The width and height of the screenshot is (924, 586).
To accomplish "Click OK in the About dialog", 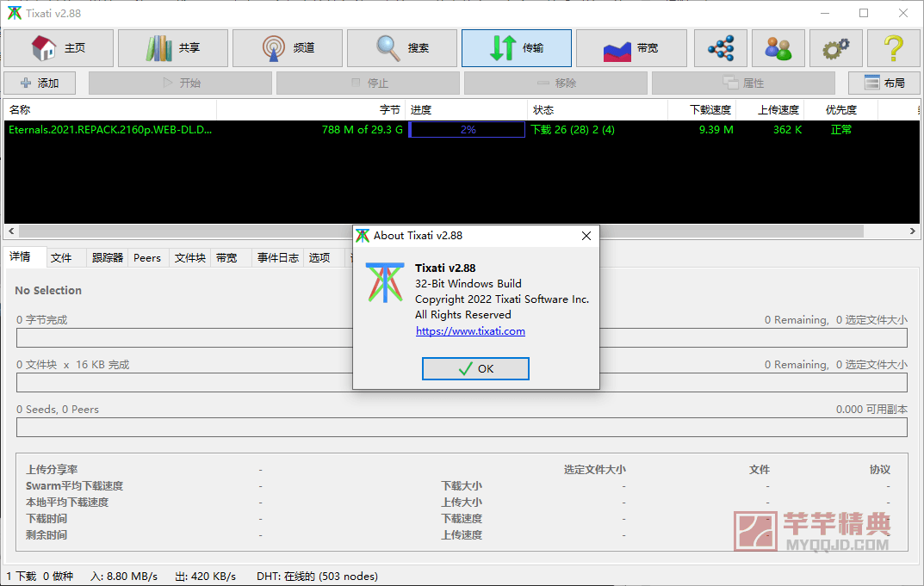I will pyautogui.click(x=475, y=368).
